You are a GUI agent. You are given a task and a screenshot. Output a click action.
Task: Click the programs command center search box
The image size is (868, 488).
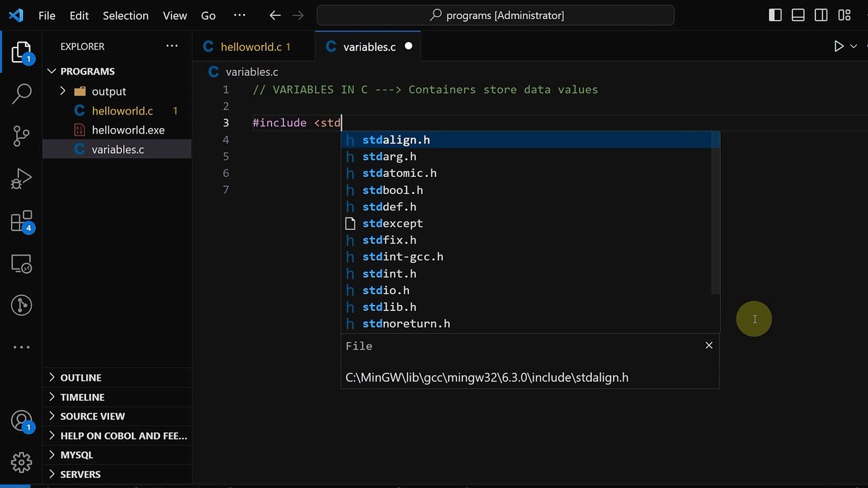point(496,15)
